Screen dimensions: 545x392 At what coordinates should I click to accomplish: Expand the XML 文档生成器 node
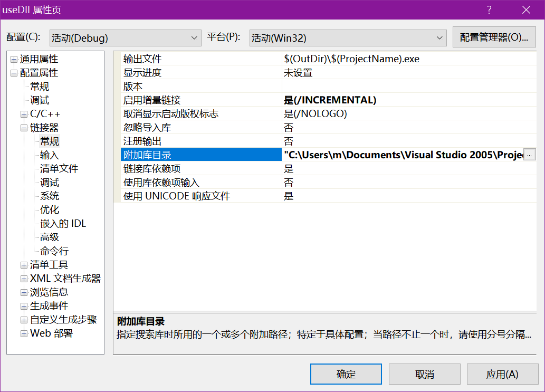24,279
